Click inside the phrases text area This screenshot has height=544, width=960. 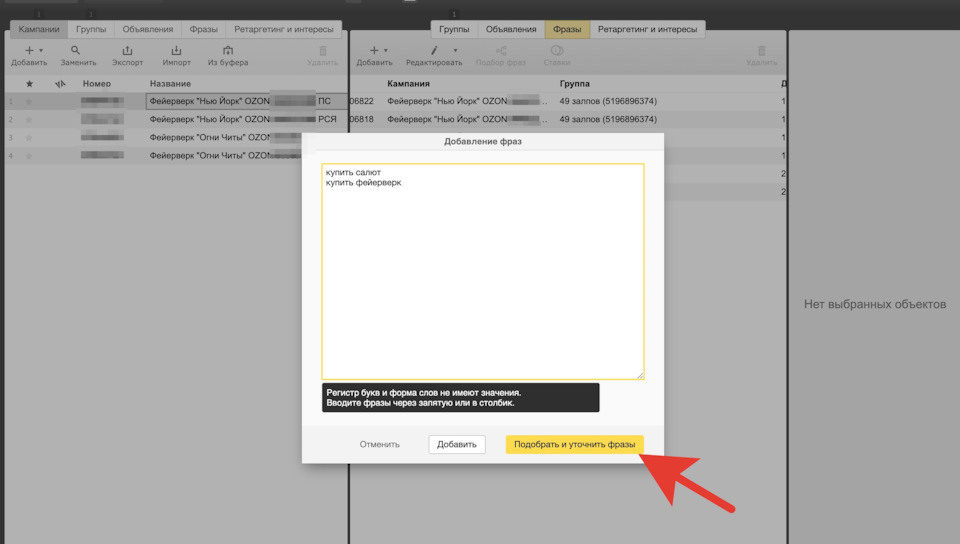(482, 271)
